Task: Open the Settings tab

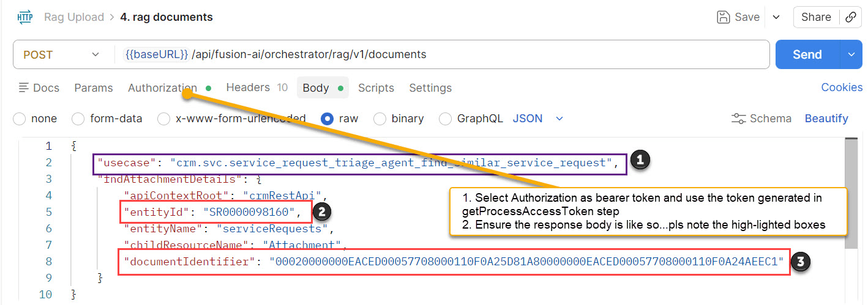Action: [430, 88]
